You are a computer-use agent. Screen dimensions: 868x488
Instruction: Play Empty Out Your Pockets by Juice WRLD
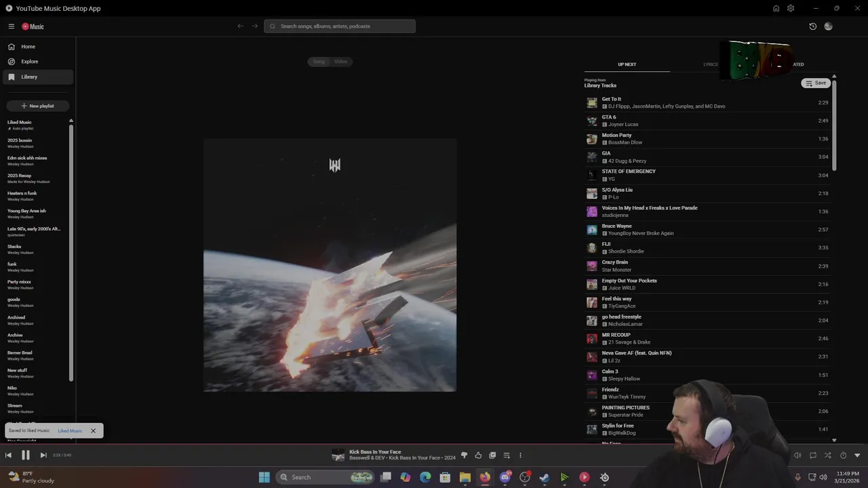[707, 284]
